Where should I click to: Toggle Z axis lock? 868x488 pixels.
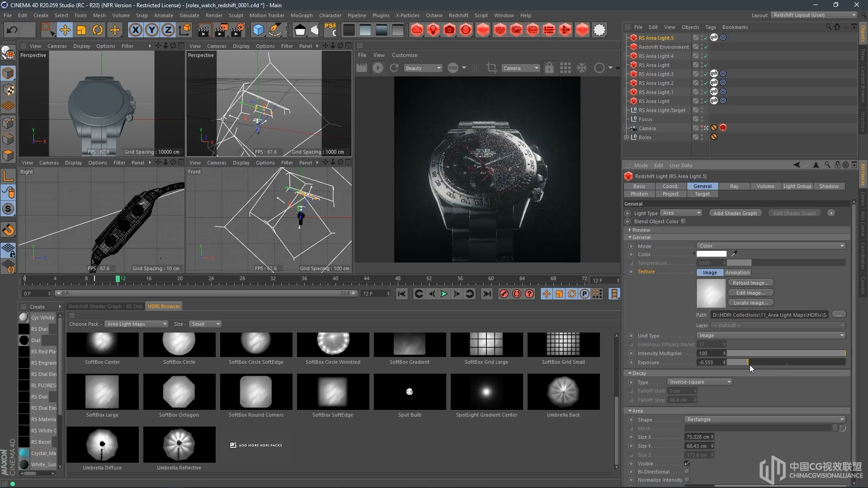pos(168,30)
